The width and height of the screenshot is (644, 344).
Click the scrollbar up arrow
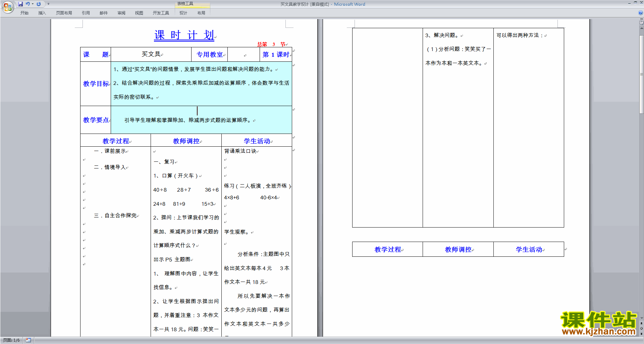641,28
